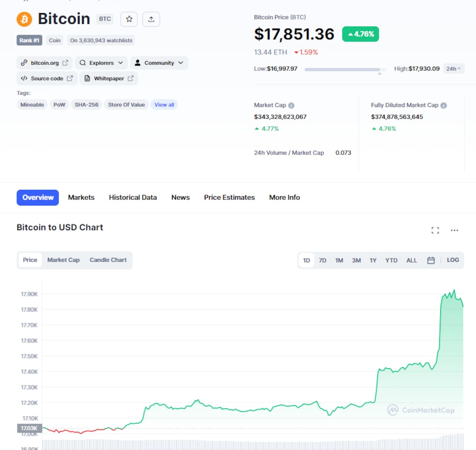Toggle LOG scale on chart
476x450 pixels.
[x=453, y=260]
